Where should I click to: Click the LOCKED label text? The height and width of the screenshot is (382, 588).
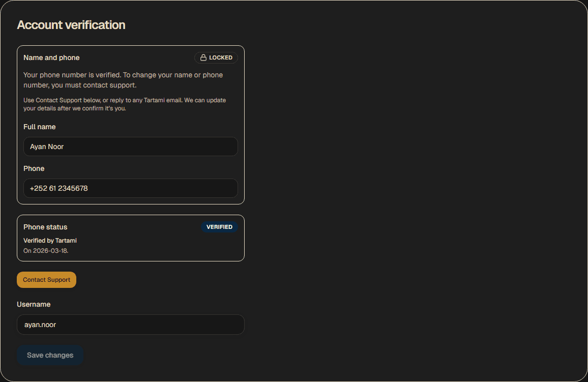[x=221, y=57]
